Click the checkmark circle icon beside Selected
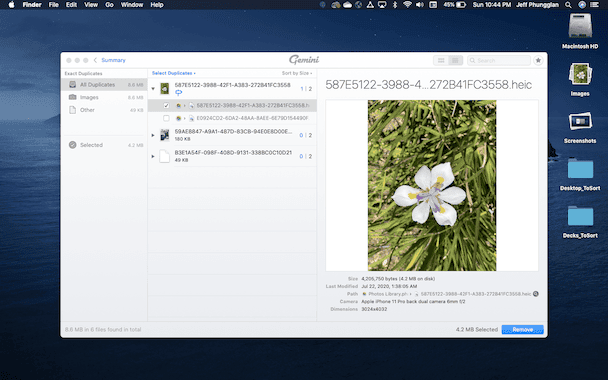 point(73,145)
